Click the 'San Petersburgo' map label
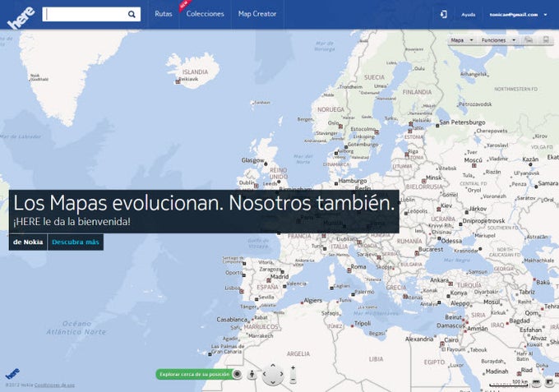This screenshot has width=559, height=392. pos(462,122)
